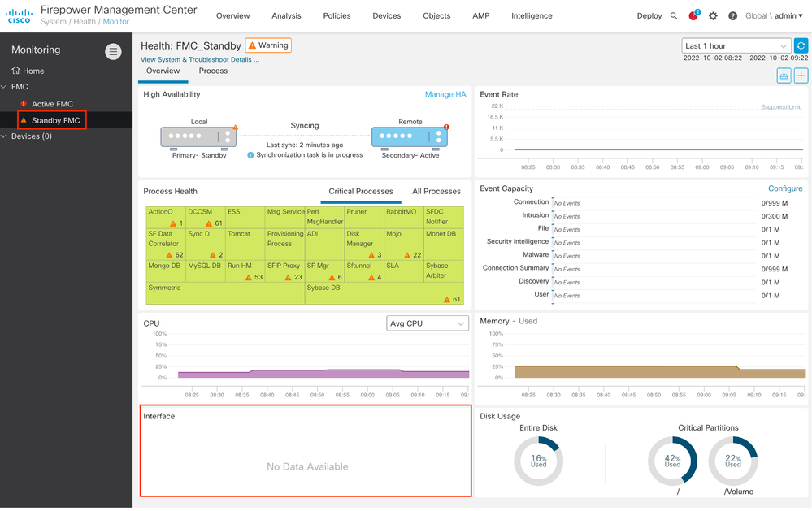Image resolution: width=812 pixels, height=511 pixels.
Task: Open the red notifications alert icon
Action: pos(694,15)
